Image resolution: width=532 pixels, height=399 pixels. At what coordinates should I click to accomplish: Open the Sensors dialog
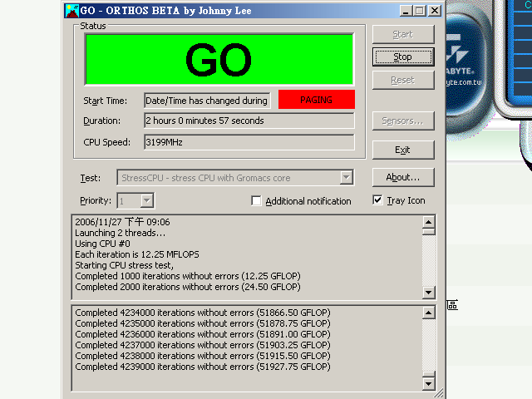click(x=403, y=121)
